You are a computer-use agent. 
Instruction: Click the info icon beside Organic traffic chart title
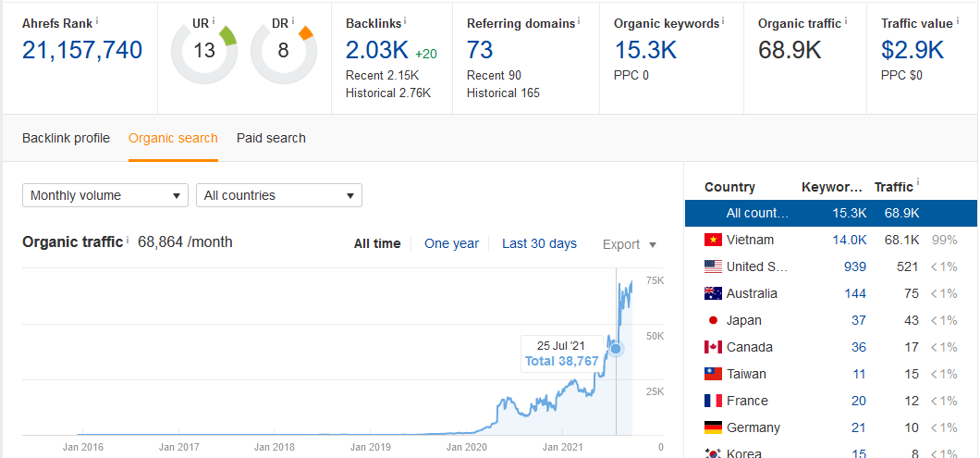click(128, 240)
